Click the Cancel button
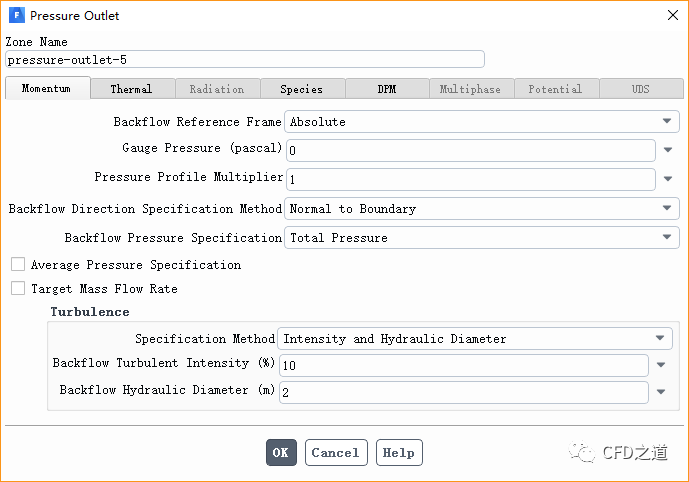 (336, 453)
